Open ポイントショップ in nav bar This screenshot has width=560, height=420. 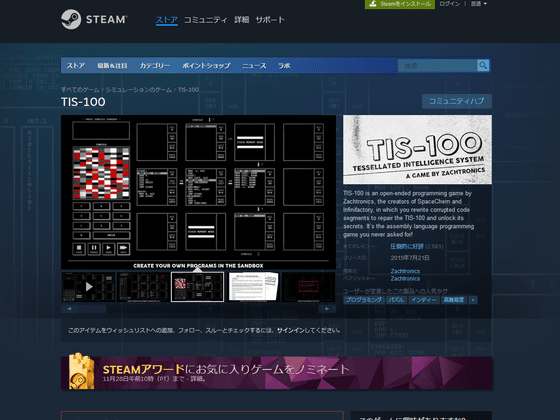click(x=206, y=66)
